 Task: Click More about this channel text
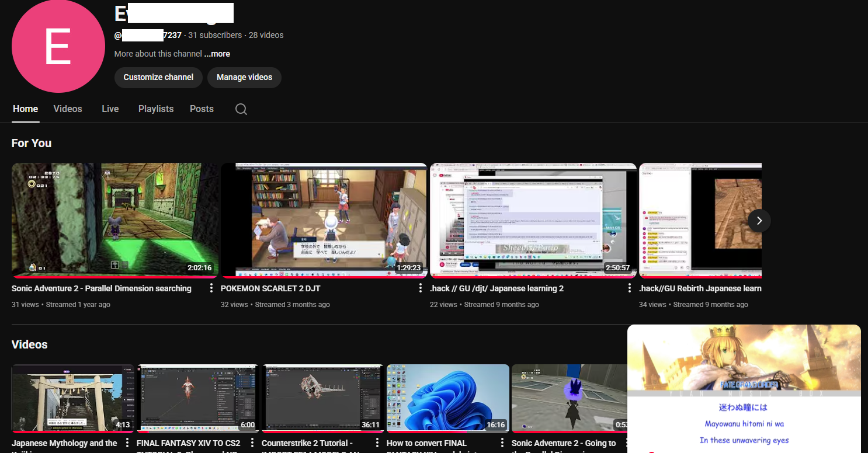point(158,54)
